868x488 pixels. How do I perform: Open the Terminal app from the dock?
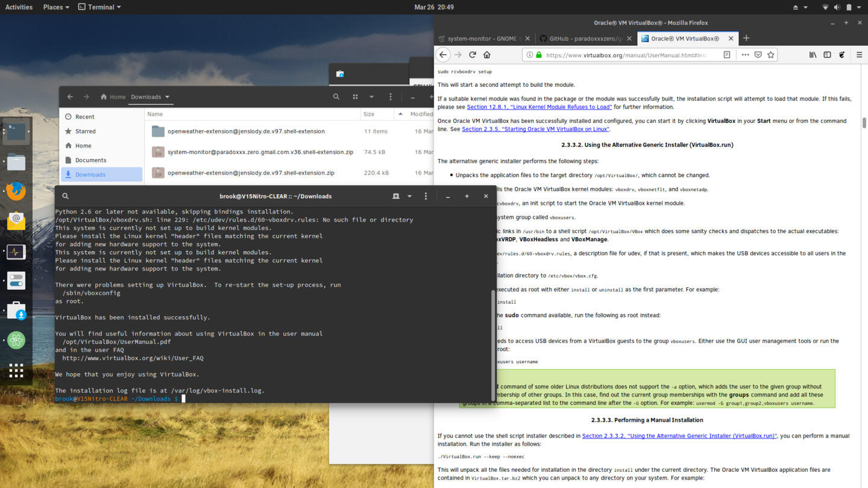[x=16, y=131]
